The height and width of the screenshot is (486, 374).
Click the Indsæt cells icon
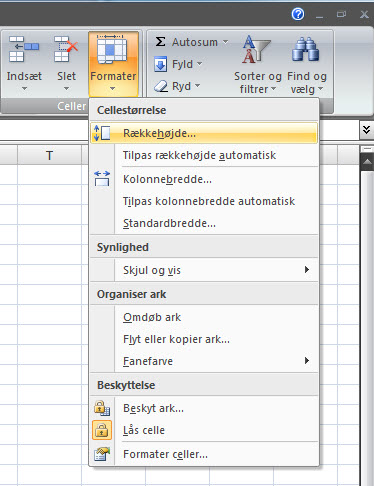click(x=24, y=49)
